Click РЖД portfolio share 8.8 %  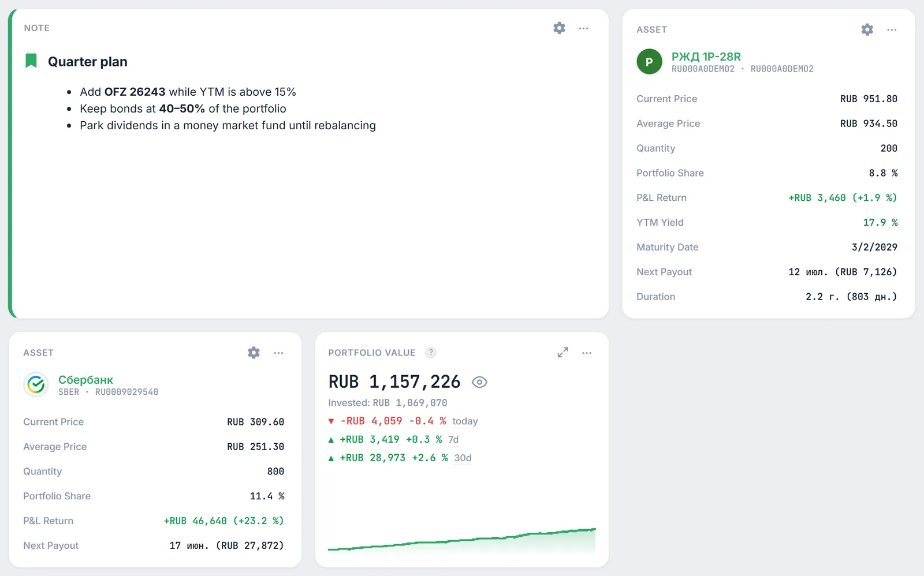point(883,173)
